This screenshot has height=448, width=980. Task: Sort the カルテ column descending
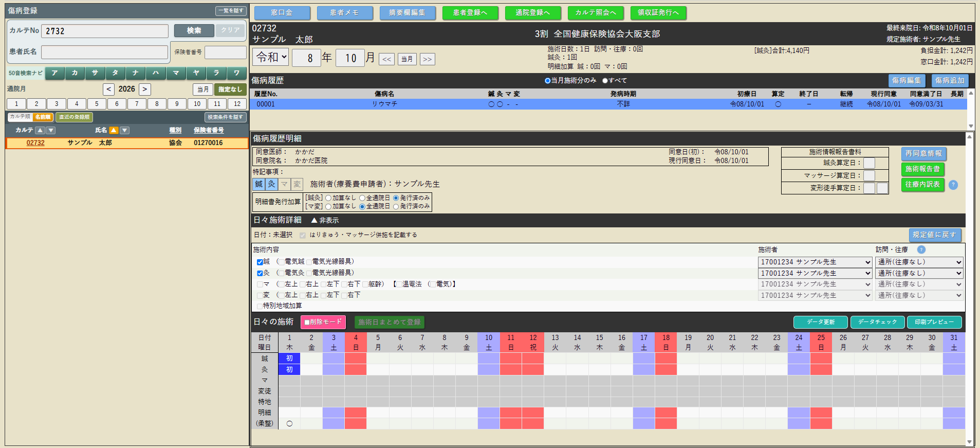tap(51, 131)
